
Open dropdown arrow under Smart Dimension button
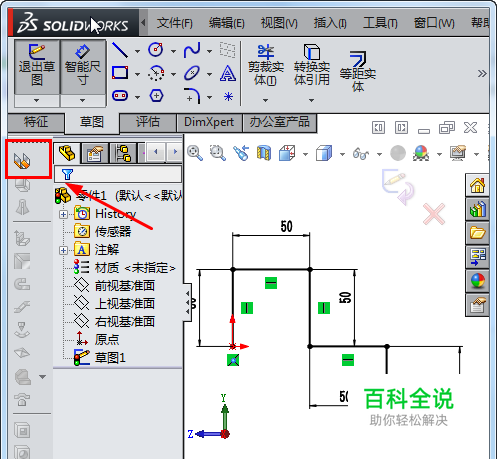coord(83,100)
